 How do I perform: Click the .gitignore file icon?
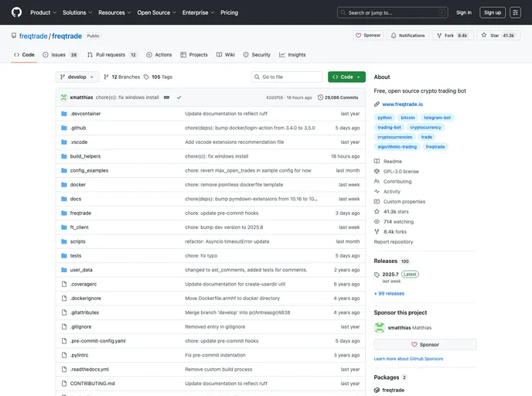tap(63, 326)
